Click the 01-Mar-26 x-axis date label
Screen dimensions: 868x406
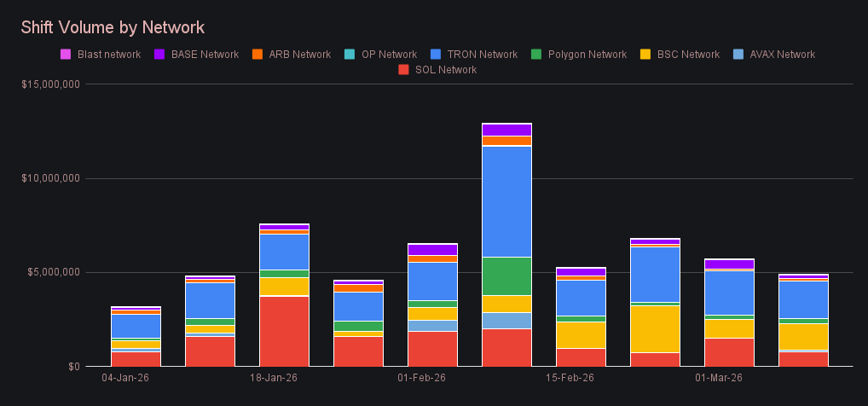coord(718,377)
